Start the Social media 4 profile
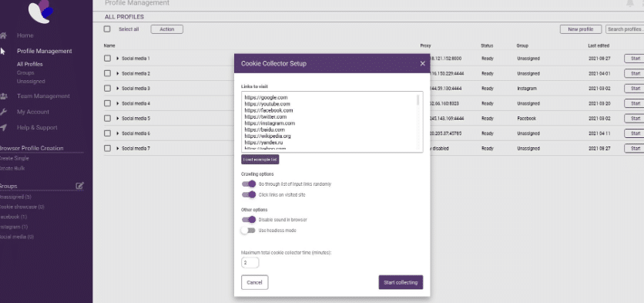 634,103
